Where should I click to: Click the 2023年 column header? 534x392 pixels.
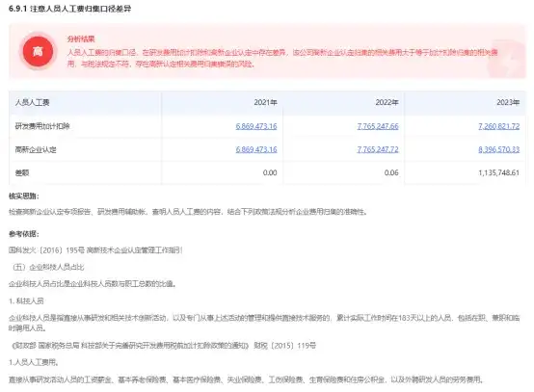click(x=508, y=102)
